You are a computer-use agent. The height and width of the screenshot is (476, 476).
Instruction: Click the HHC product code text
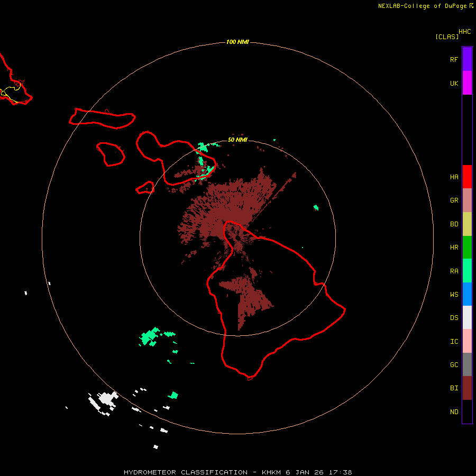(x=464, y=32)
